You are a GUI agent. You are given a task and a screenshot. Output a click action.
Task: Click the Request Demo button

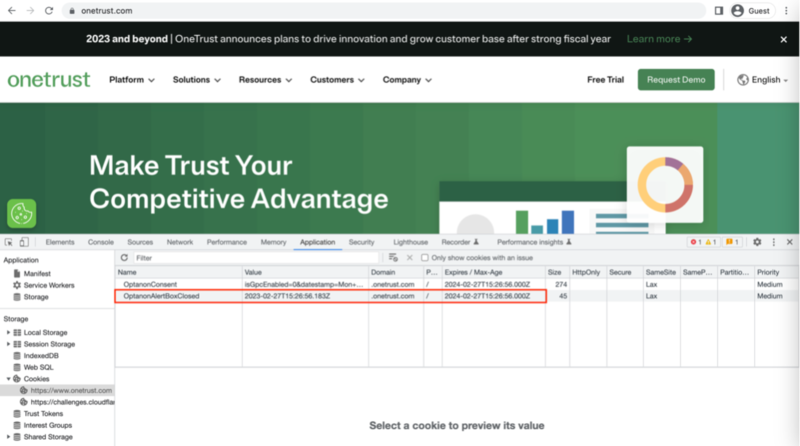click(x=676, y=80)
